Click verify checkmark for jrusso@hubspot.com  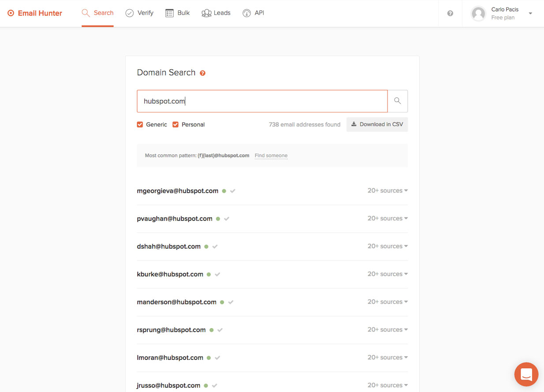pyautogui.click(x=215, y=385)
